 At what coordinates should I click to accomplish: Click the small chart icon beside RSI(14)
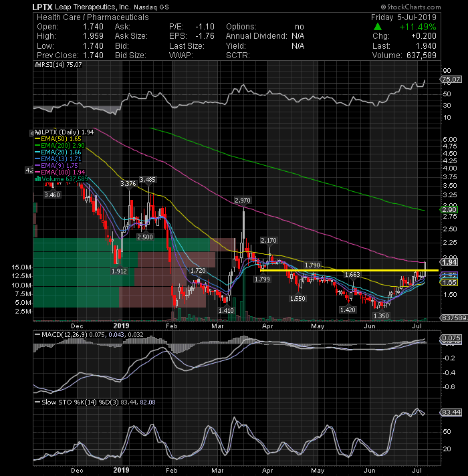37,65
